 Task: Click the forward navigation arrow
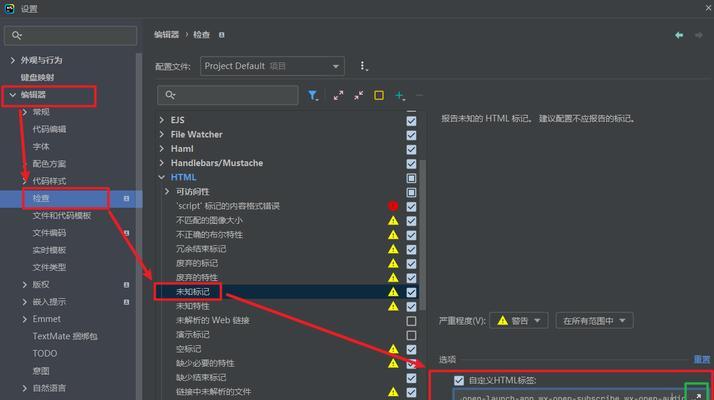click(x=699, y=35)
